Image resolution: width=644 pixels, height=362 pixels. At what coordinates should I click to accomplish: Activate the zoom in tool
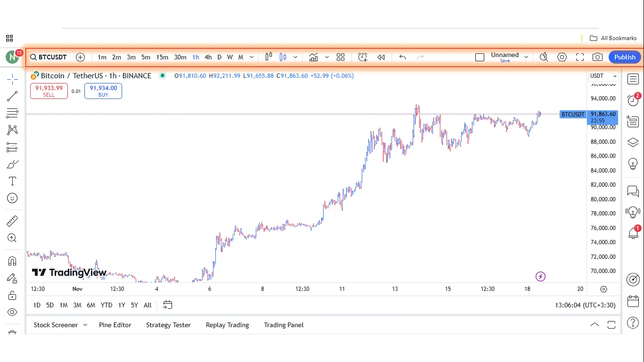pos(12,238)
